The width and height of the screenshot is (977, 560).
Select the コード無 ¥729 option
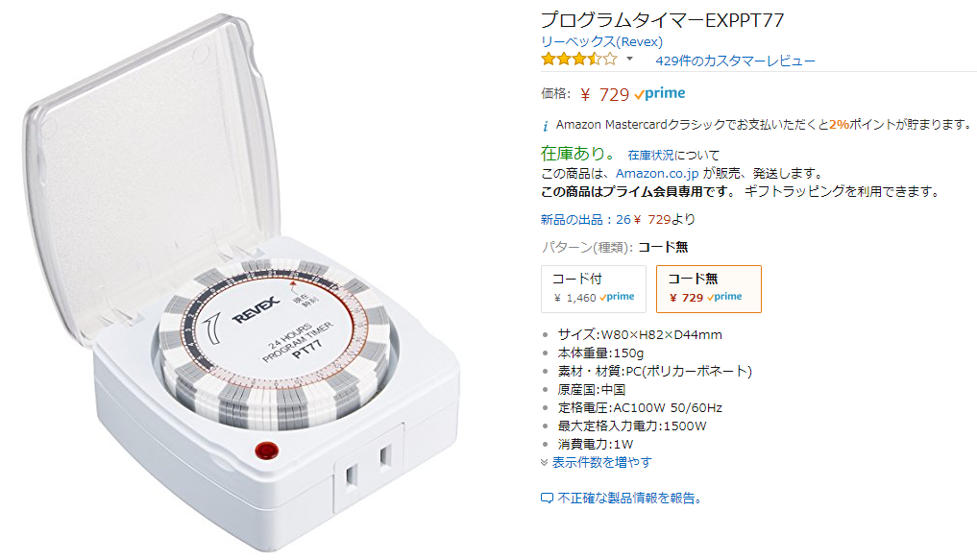tap(708, 289)
